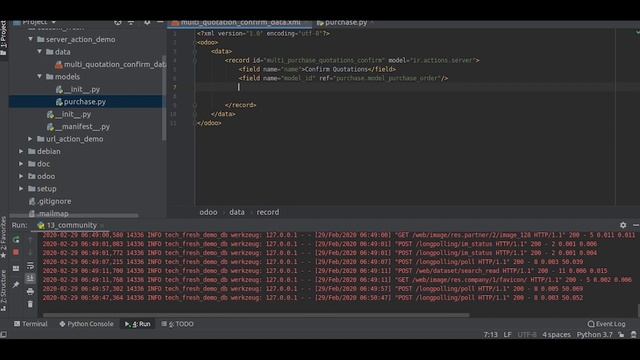Clear all console output with trash icon
This screenshot has height=360, width=640.
(30, 304)
